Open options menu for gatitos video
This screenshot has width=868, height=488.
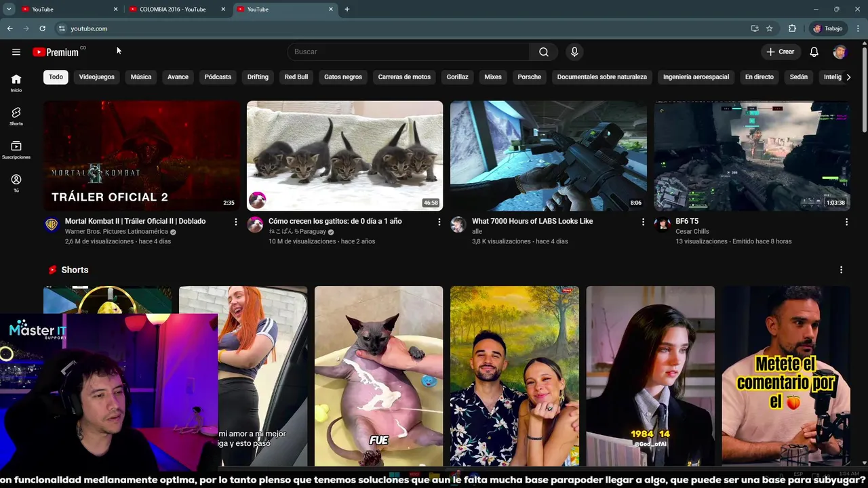click(x=439, y=222)
